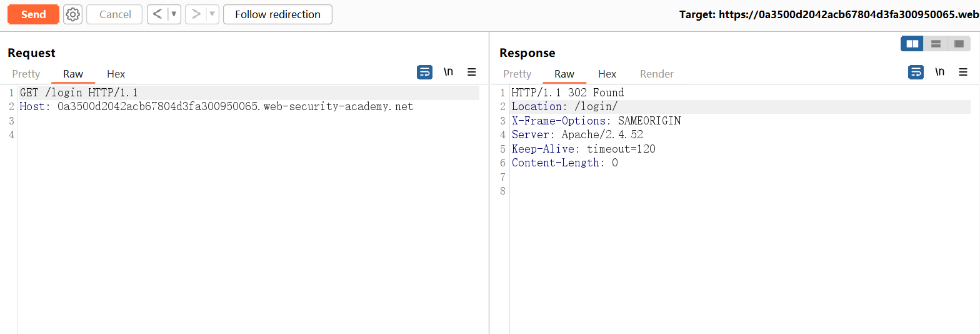Viewport: 980px width, 334px height.
Task: Open the send settings gear icon
Action: tap(73, 14)
